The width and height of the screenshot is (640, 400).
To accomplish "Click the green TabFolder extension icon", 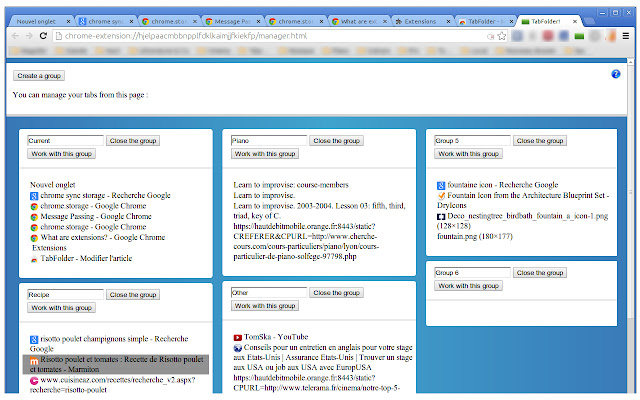I will [579, 36].
